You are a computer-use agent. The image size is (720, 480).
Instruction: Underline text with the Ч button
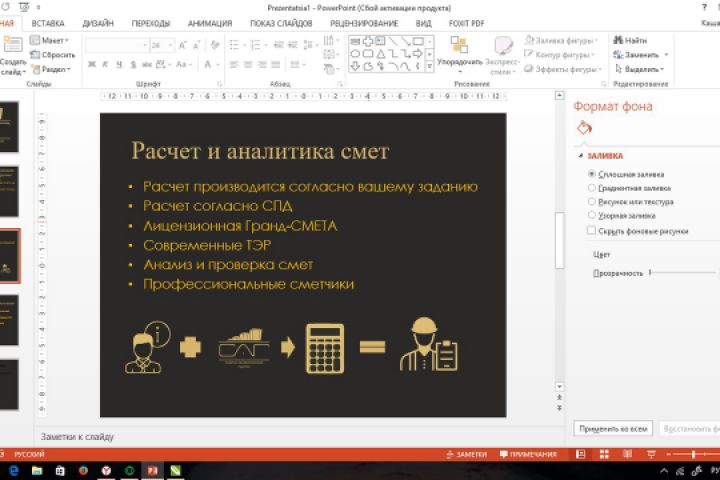coord(119,65)
